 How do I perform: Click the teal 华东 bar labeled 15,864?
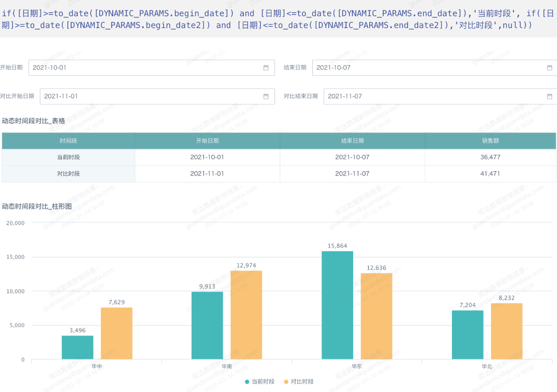click(x=337, y=305)
